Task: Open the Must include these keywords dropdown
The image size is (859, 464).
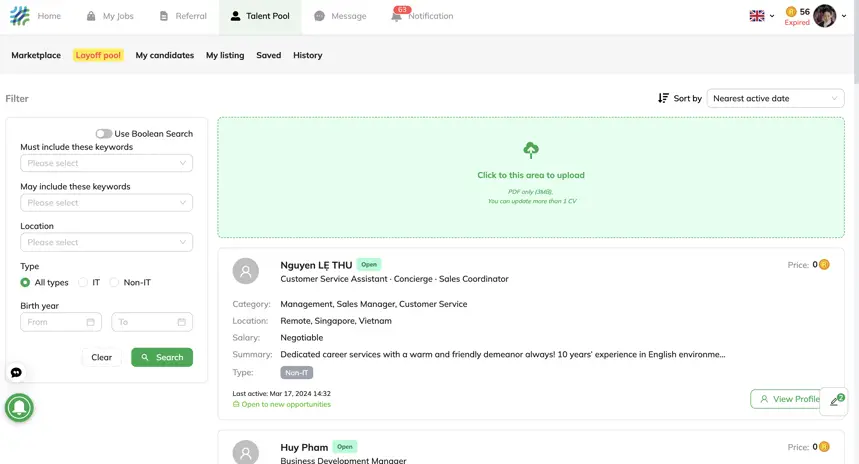Action: (x=106, y=163)
